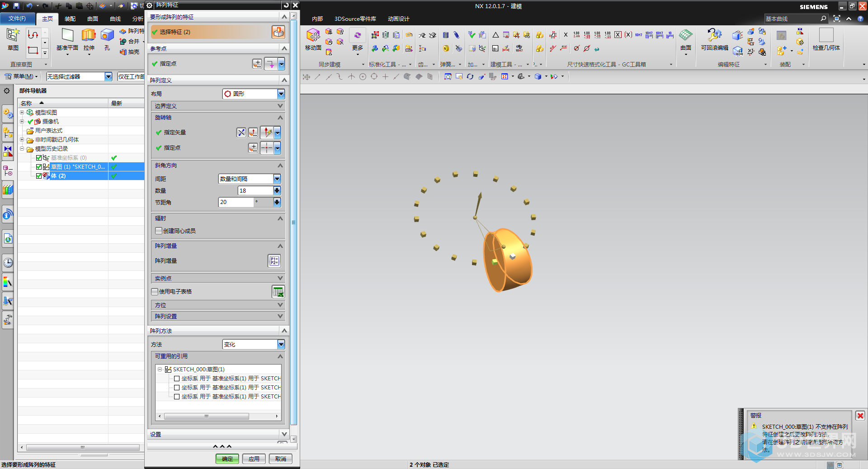The image size is (868, 469).
Task: Click the Part Navigator settings gear
Action: 7,91
